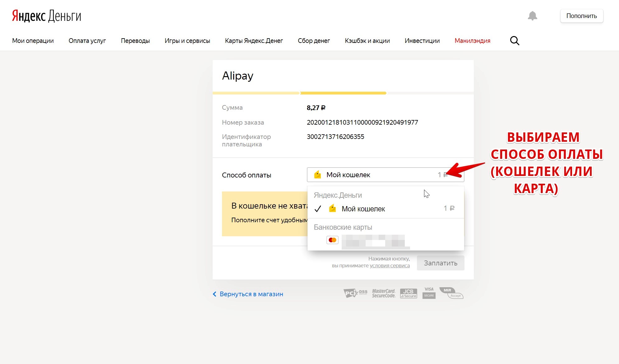Image resolution: width=619 pixels, height=364 pixels.
Task: Open Карты Яндекс.Денег section
Action: [x=254, y=41]
